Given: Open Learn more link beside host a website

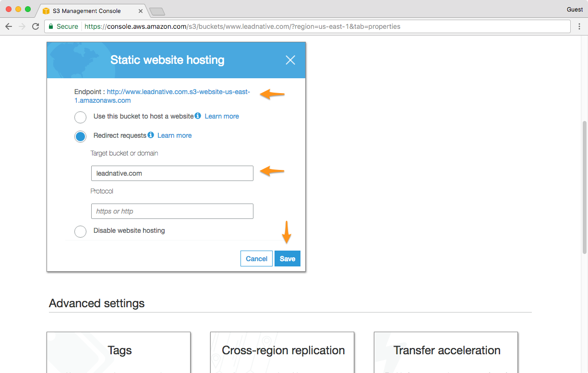Looking at the screenshot, I should pos(222,116).
